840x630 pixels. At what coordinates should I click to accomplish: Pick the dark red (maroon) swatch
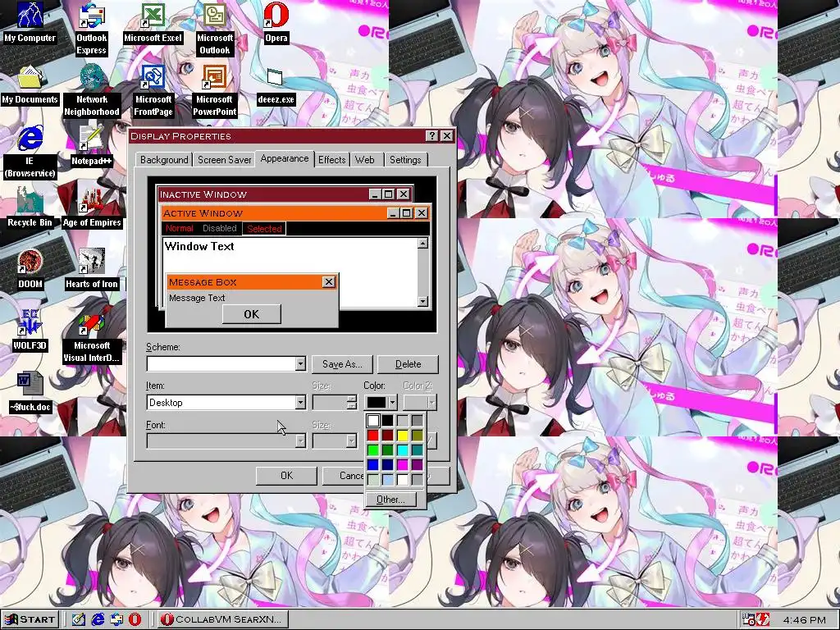[x=387, y=436]
